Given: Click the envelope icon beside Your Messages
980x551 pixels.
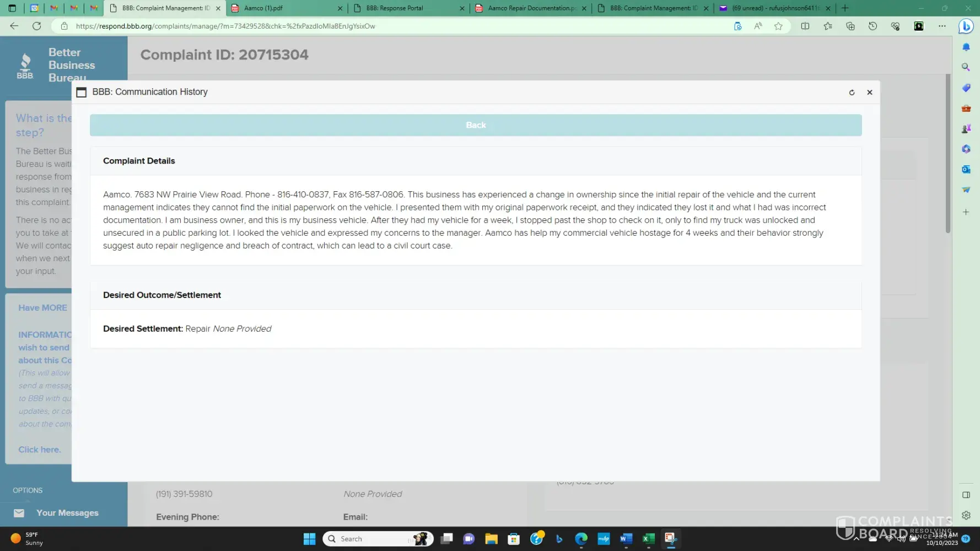Looking at the screenshot, I should (19, 513).
